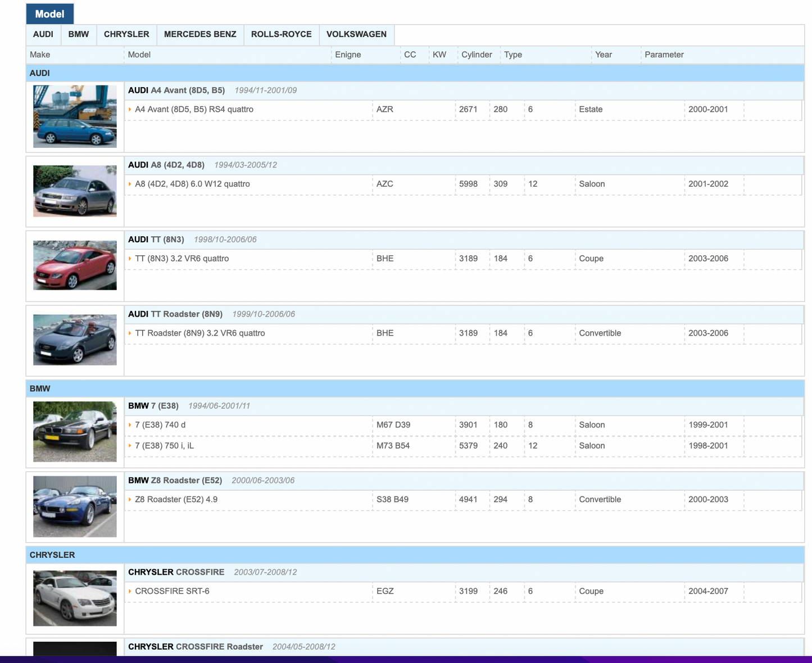Screen dimensions: 812x663
Task: Click the 7 (E38) 740 d entry
Action: (160, 425)
